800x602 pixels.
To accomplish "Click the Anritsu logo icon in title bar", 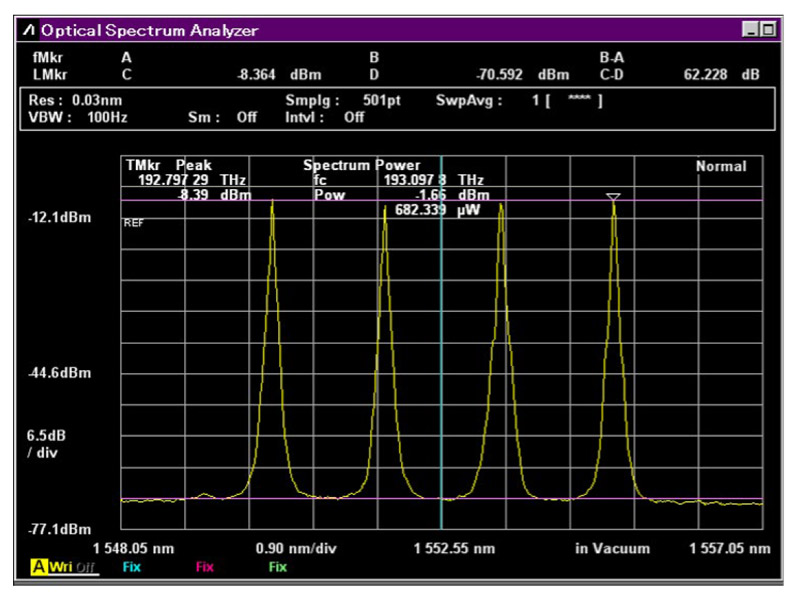I will (30, 31).
